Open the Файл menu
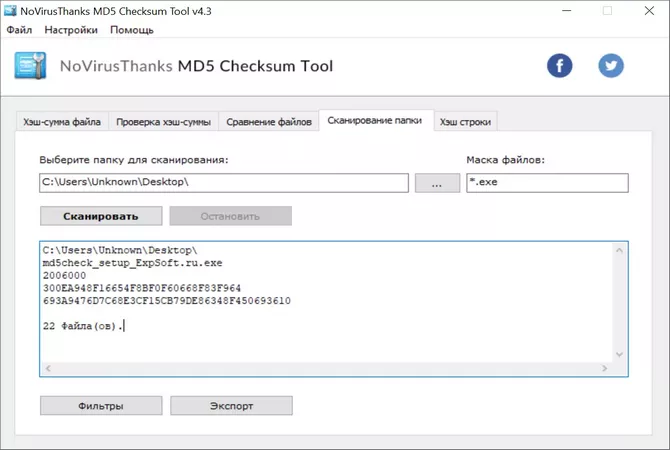Image resolution: width=670 pixels, height=450 pixels. 19,30
